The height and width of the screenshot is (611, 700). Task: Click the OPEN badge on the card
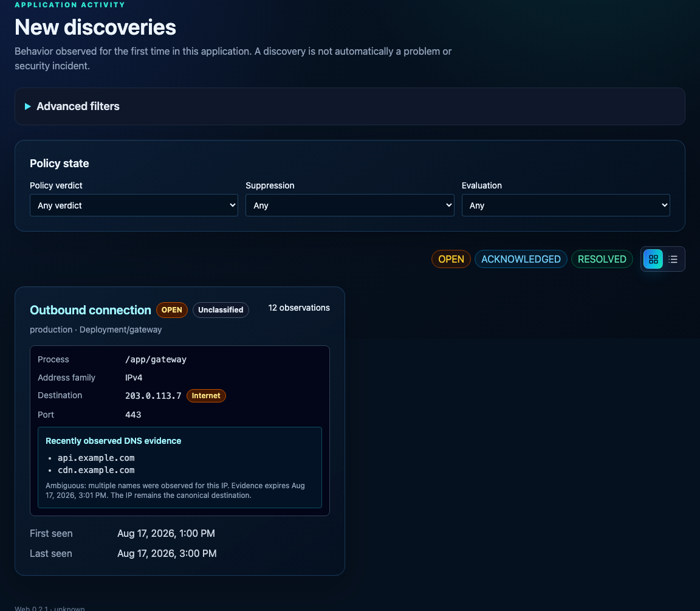[172, 310]
